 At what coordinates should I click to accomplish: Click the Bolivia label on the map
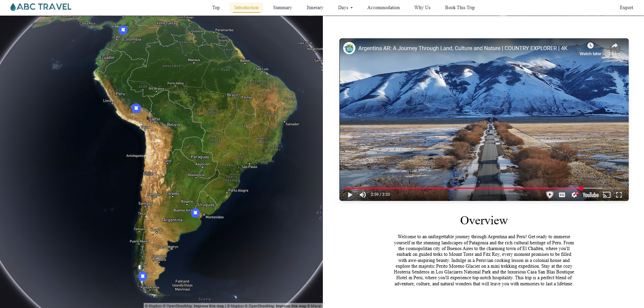[x=173, y=125]
